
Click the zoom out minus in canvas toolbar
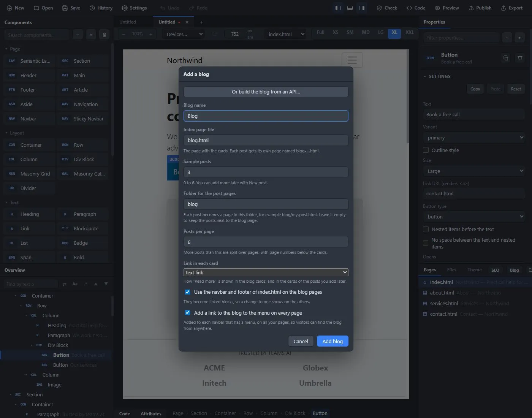pyautogui.click(x=123, y=34)
